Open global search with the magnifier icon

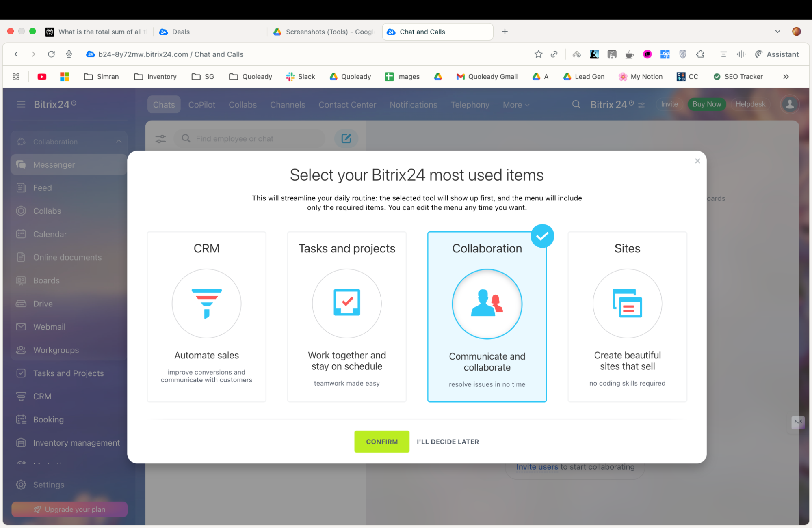tap(576, 104)
